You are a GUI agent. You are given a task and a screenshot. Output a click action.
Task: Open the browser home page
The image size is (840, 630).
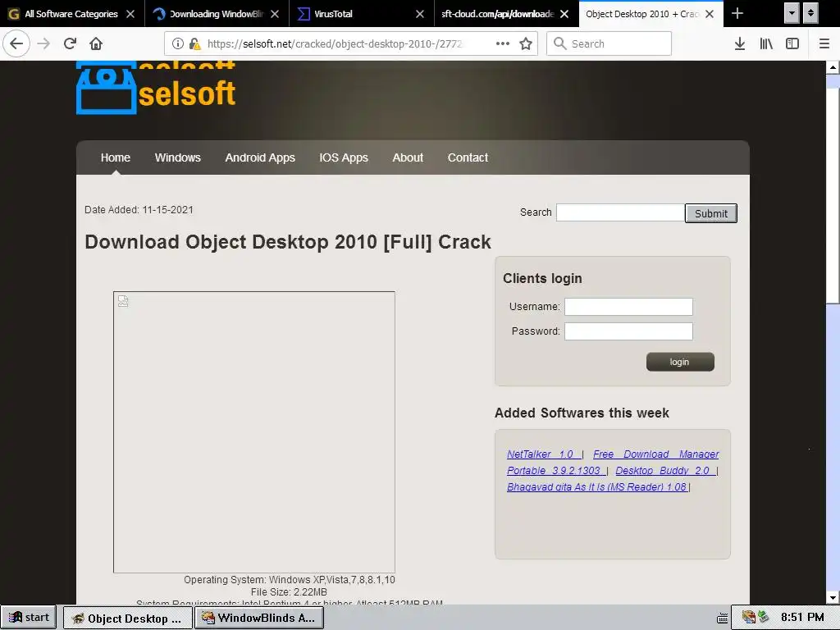point(96,43)
